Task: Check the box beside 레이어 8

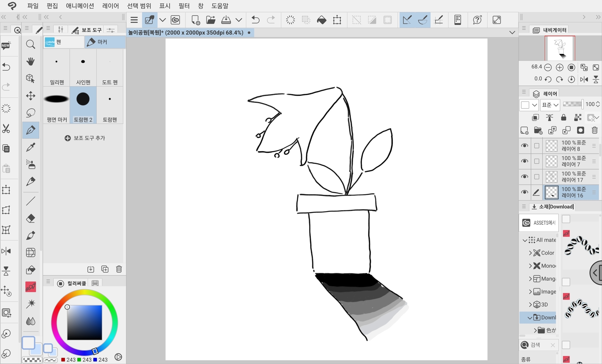Action: pos(537,146)
